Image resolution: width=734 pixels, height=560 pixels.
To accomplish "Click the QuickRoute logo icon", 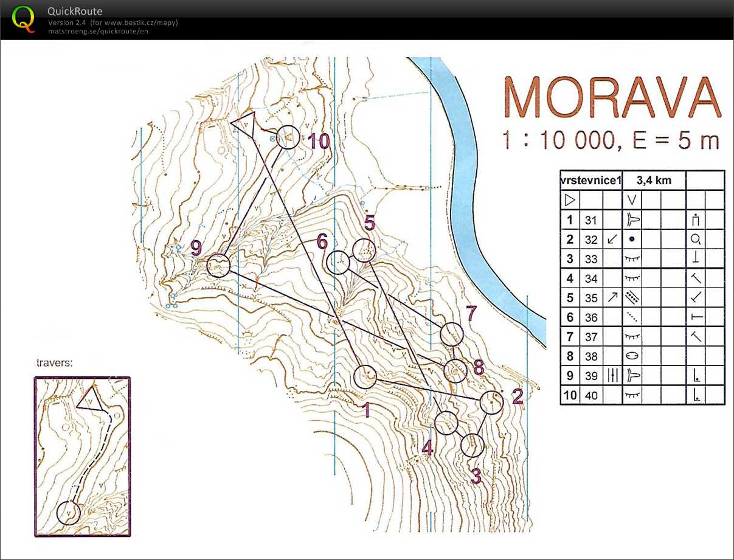I will (x=24, y=18).
